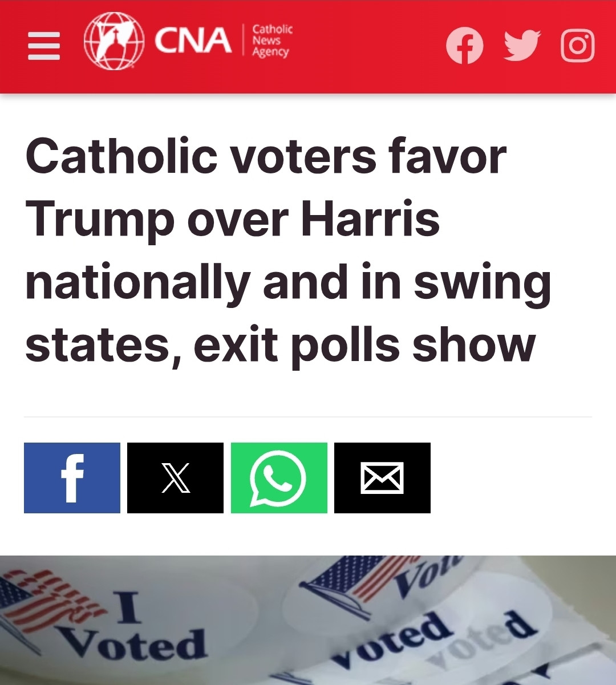This screenshot has width=616, height=685.
Task: Click the word Harris in the headline
Action: (370, 220)
